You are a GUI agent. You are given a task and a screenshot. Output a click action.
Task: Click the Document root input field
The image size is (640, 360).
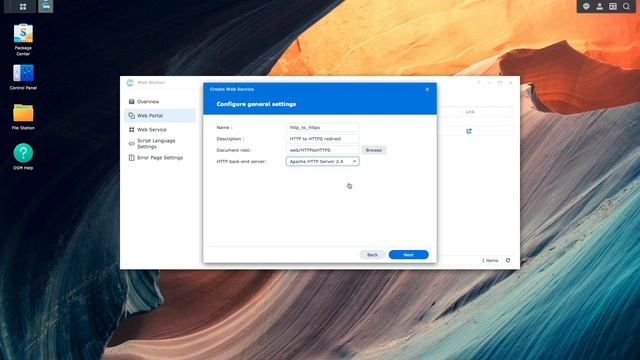tap(322, 150)
